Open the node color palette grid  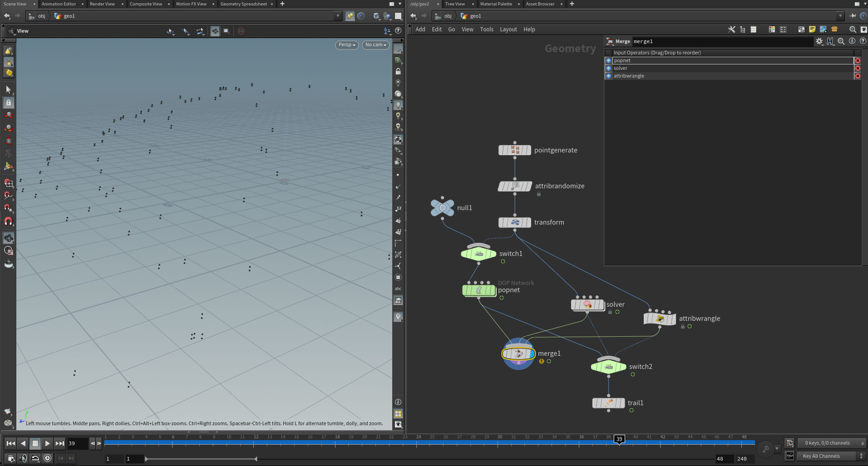pos(772,29)
